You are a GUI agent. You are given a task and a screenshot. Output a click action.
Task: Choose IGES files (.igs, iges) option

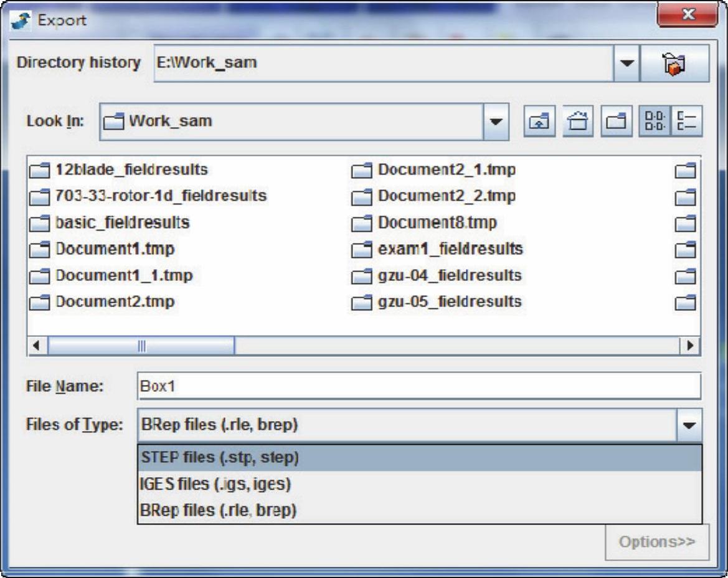click(x=216, y=484)
